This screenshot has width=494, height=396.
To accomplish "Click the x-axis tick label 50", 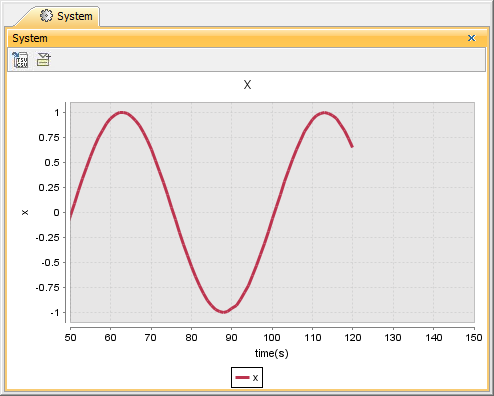I will pos(70,338).
